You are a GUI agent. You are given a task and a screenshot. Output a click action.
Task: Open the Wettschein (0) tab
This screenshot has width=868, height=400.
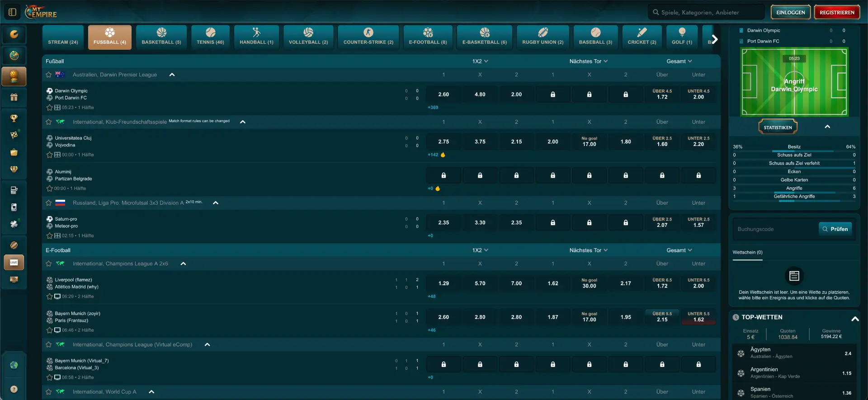pyautogui.click(x=747, y=252)
